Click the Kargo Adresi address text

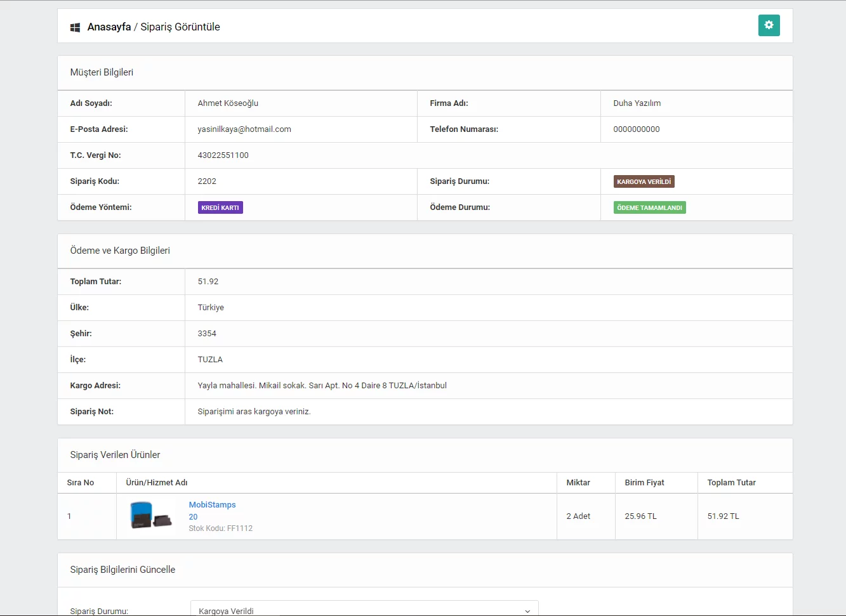click(x=322, y=386)
